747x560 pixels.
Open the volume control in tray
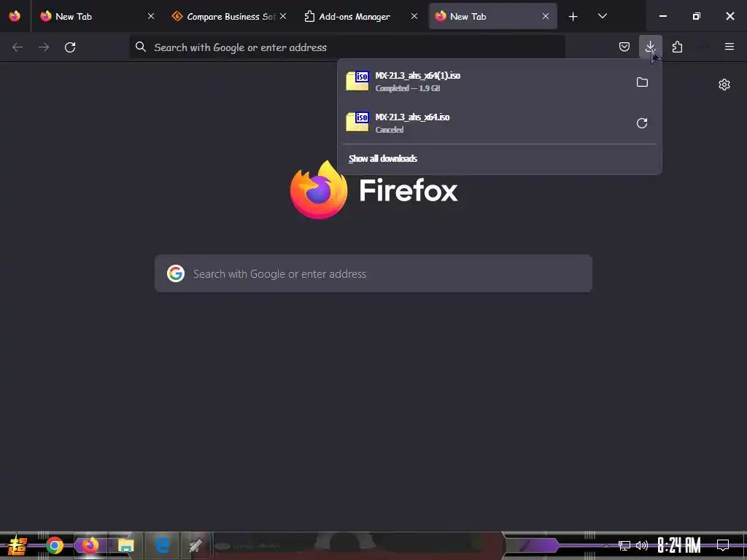coord(642,545)
